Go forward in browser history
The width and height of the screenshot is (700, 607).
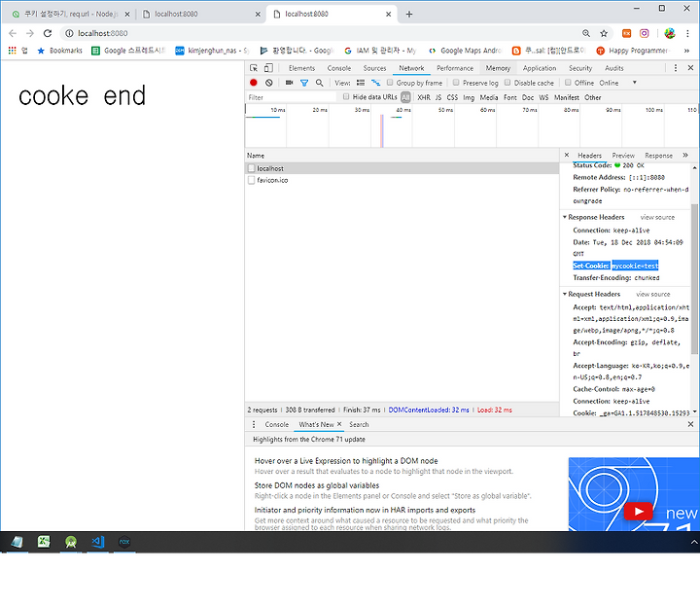(30, 33)
